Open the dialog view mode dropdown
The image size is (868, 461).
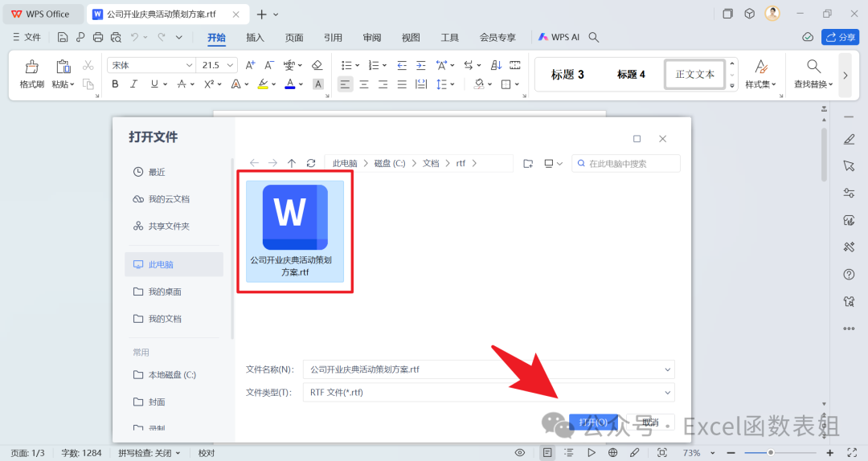[x=553, y=164]
